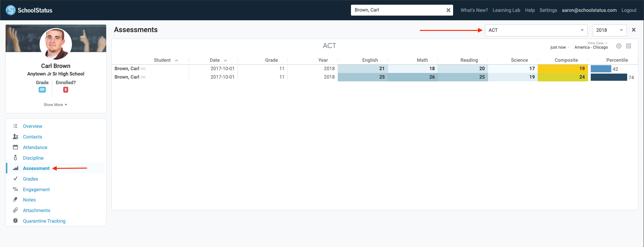
Task: Click the Attendance calendar icon
Action: [15, 147]
